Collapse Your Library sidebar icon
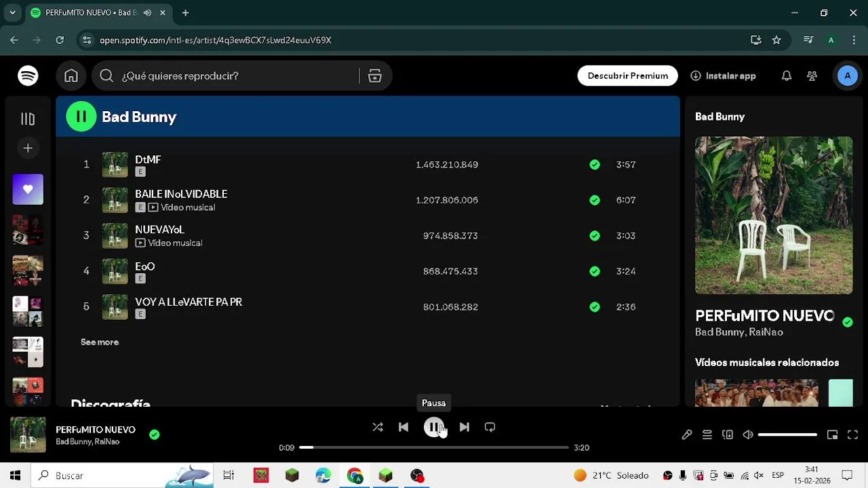Viewport: 868px width, 488px height. click(28, 119)
